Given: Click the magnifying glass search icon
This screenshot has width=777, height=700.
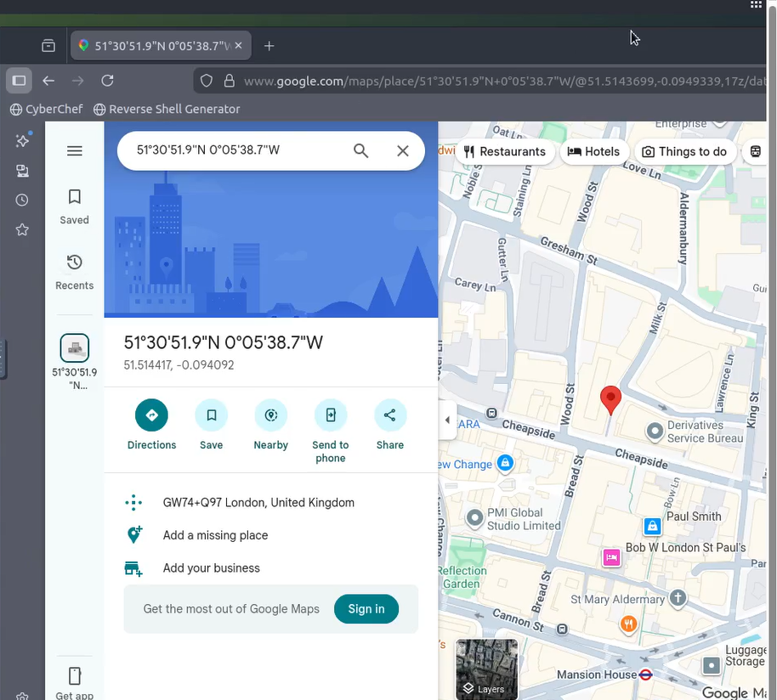Looking at the screenshot, I should pyautogui.click(x=360, y=150).
